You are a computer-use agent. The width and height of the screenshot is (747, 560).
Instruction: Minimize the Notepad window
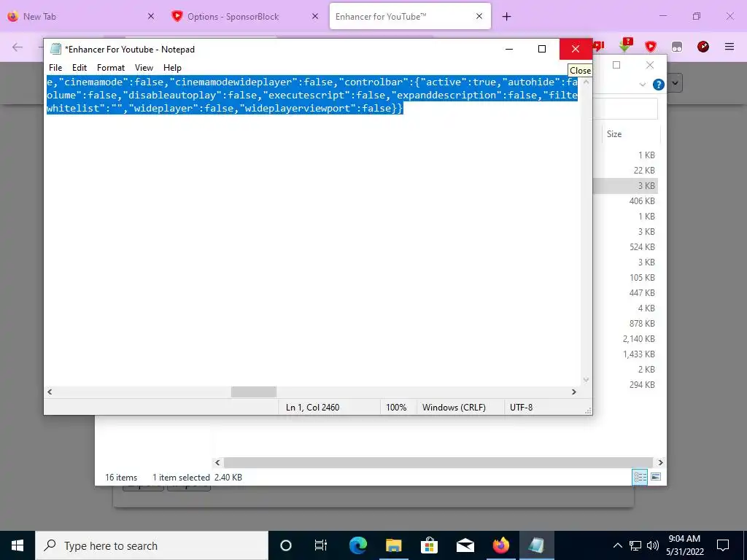[509, 49]
